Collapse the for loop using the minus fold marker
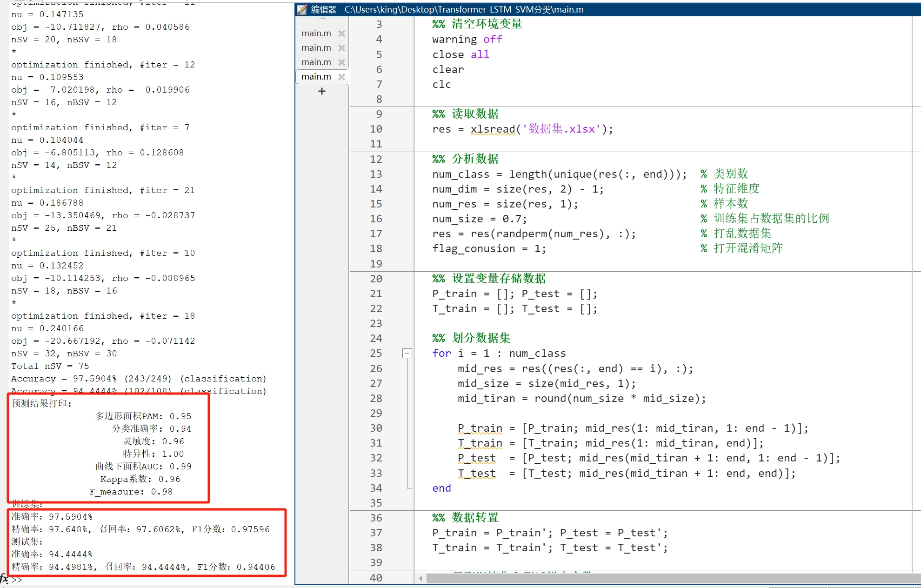This screenshot has height=588, width=921. tap(408, 354)
